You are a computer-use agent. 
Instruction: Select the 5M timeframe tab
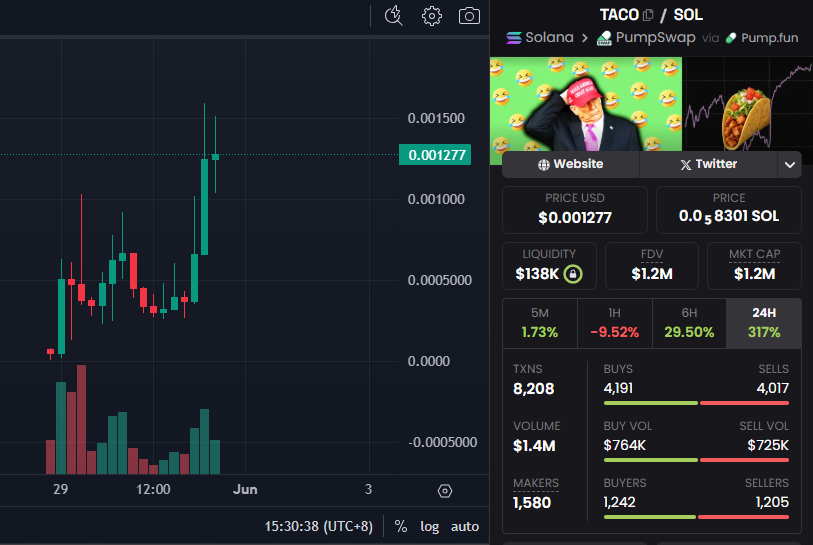pyautogui.click(x=540, y=323)
